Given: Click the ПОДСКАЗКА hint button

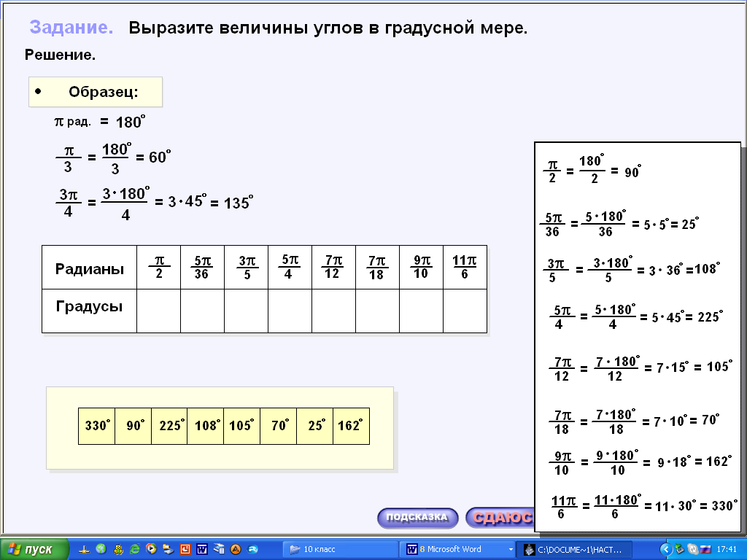Looking at the screenshot, I should click(417, 518).
